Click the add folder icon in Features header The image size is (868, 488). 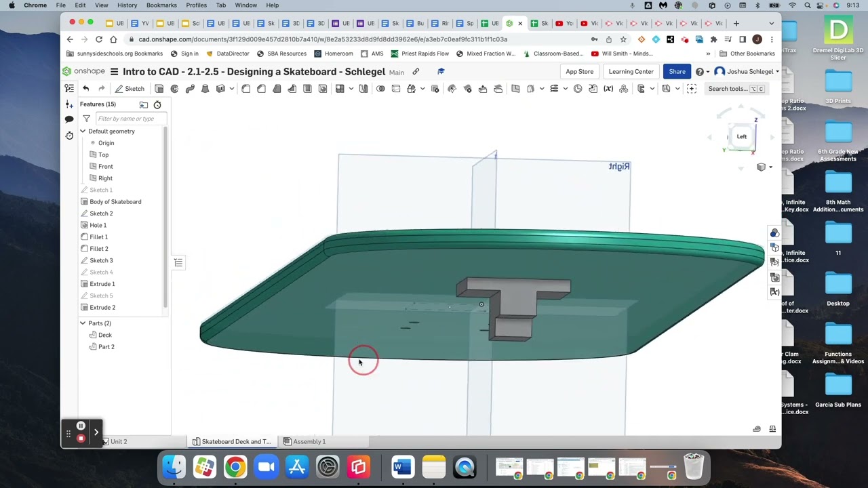(144, 104)
